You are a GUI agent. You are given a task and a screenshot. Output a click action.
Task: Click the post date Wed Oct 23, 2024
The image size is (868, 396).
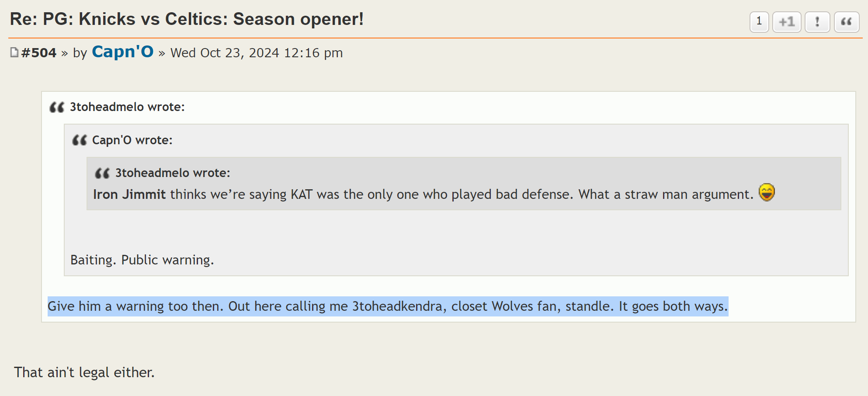click(x=256, y=53)
